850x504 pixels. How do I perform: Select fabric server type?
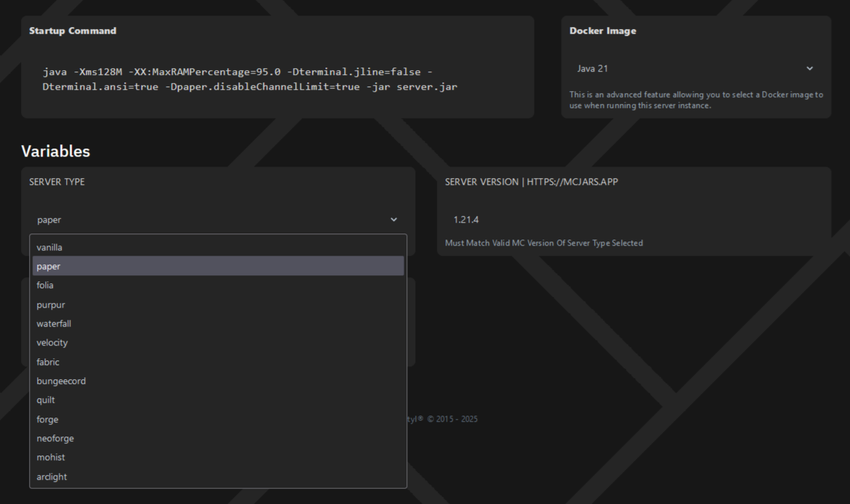click(218, 362)
